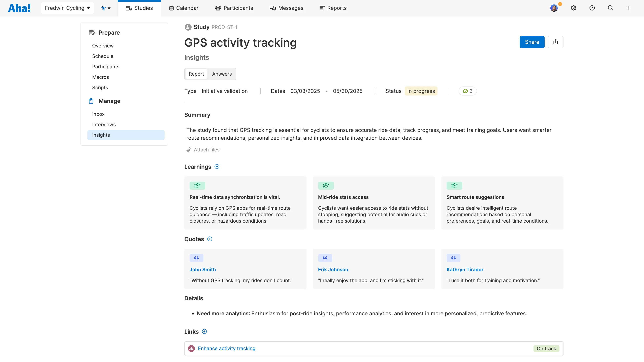644x362 pixels.
Task: Open the Fredwin Cycling workspace dropdown
Action: [x=67, y=8]
